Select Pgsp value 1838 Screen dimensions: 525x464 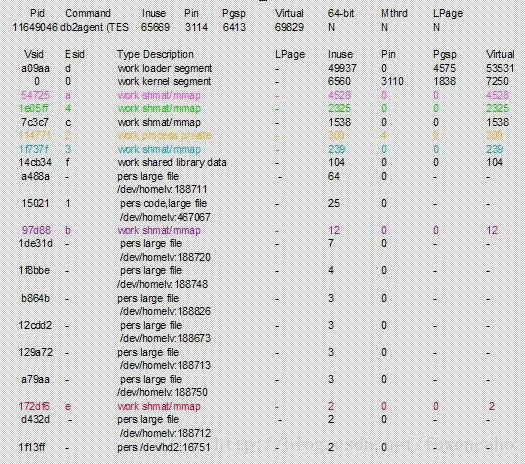point(444,81)
